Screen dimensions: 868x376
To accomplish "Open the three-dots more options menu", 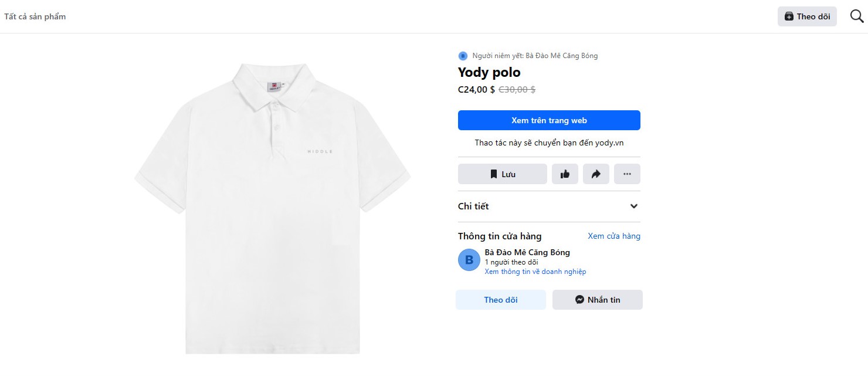I will (x=627, y=174).
